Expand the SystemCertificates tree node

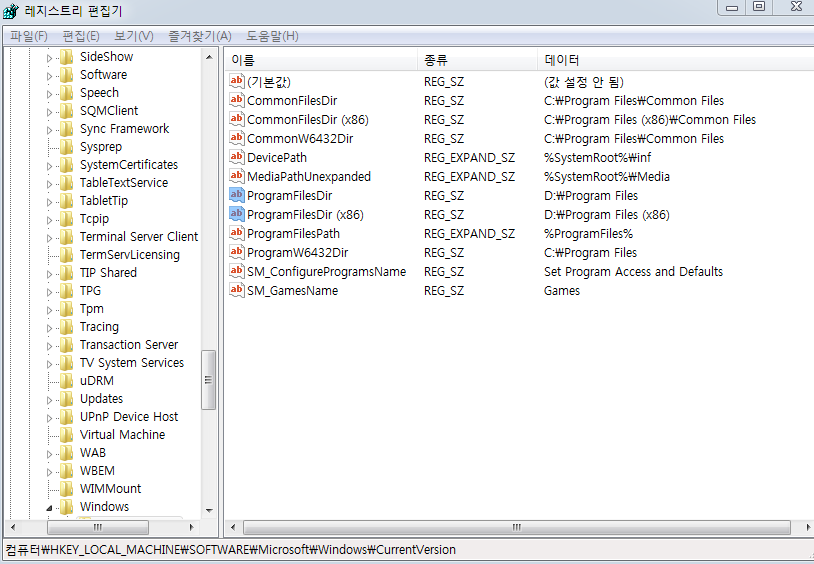49,166
